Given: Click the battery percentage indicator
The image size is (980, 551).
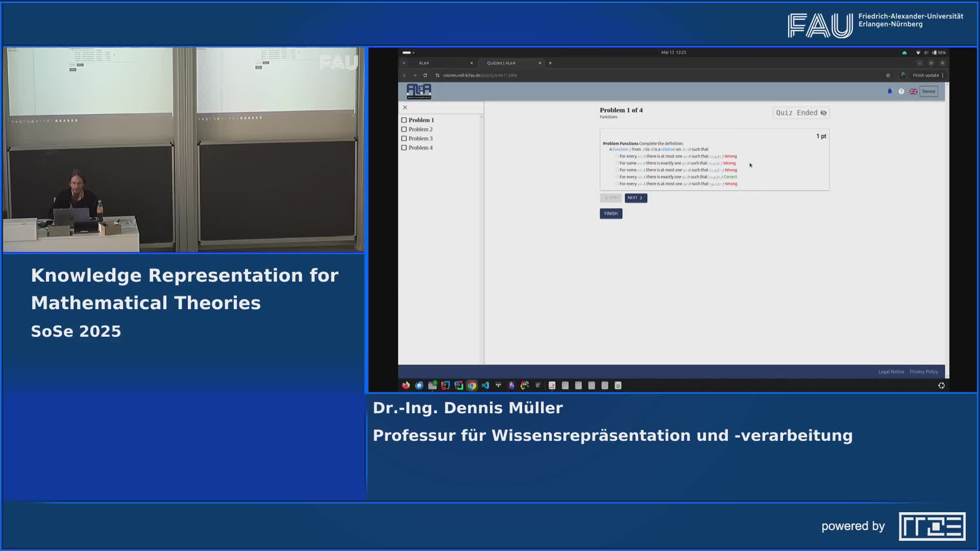Looking at the screenshot, I should (941, 52).
